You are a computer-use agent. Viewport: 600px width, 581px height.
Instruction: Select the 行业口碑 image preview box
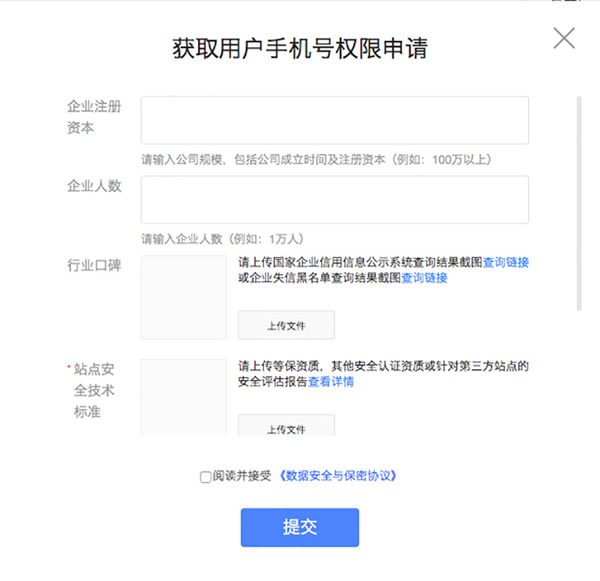click(x=184, y=297)
